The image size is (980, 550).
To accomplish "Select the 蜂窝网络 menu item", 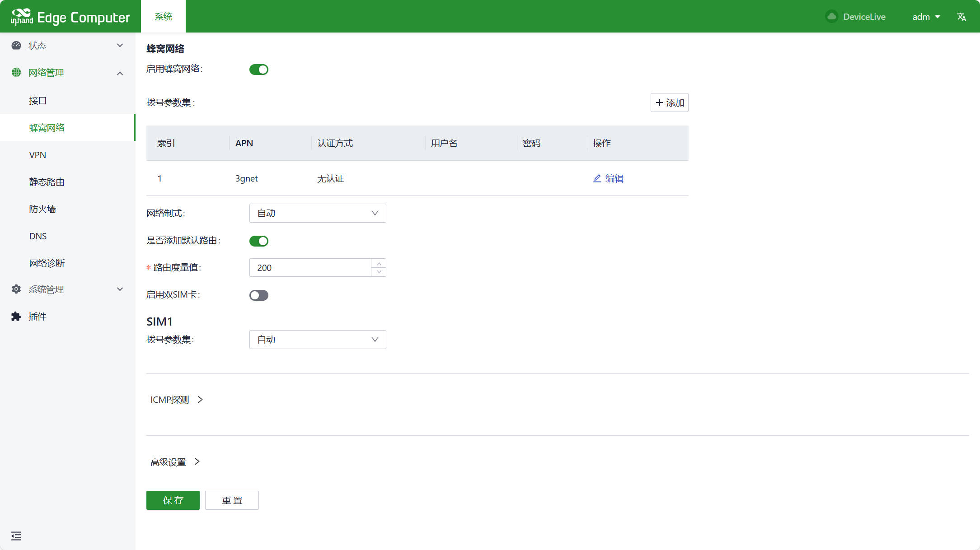I will pyautogui.click(x=68, y=127).
